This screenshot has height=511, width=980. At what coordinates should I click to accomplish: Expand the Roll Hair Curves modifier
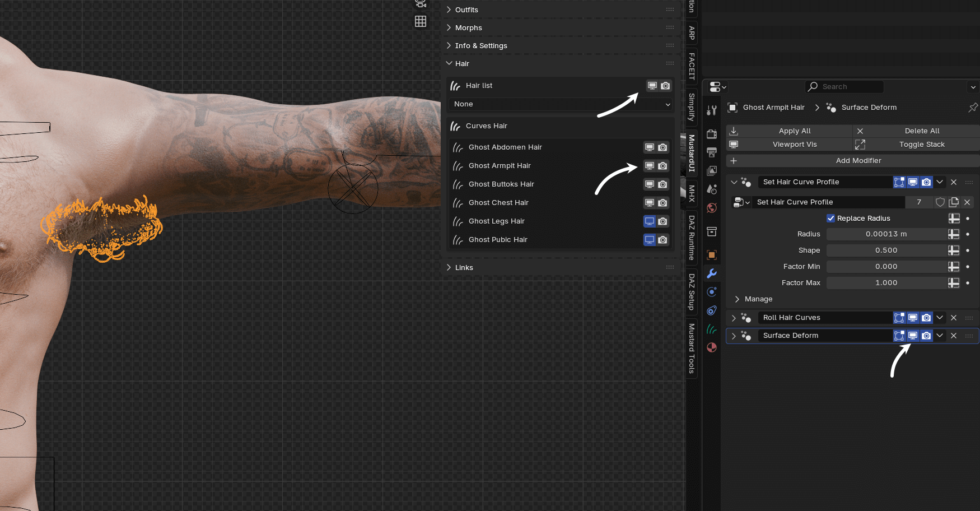tap(734, 318)
